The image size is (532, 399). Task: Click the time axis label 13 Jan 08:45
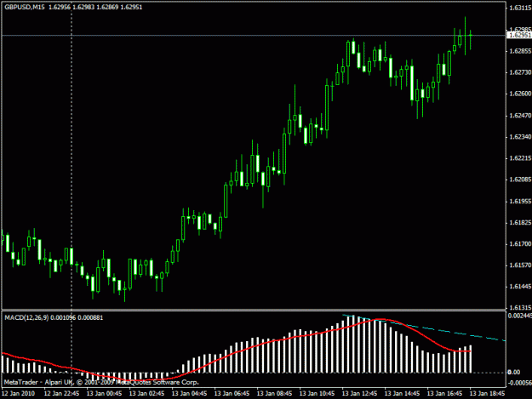(x=274, y=394)
